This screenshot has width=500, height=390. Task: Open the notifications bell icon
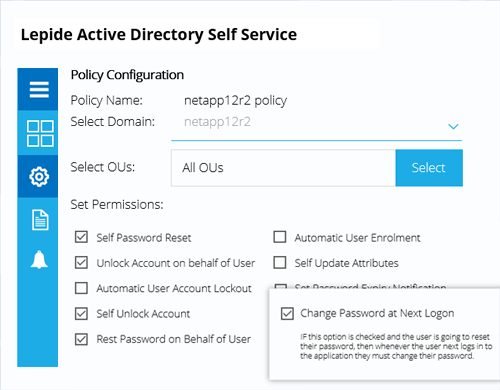[39, 259]
